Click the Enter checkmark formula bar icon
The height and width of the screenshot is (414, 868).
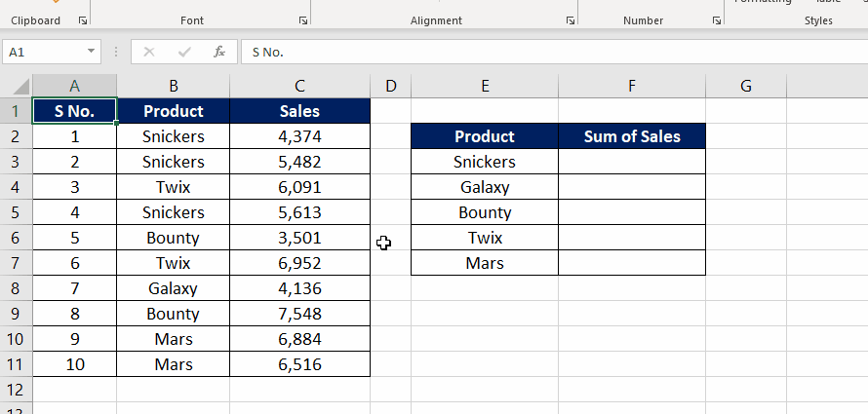[184, 52]
